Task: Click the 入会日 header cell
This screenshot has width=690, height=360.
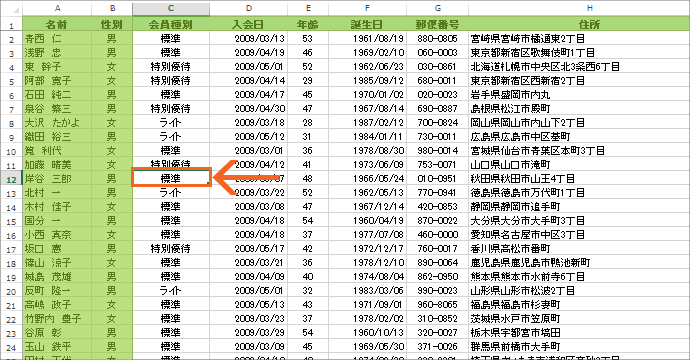Action: [249, 24]
